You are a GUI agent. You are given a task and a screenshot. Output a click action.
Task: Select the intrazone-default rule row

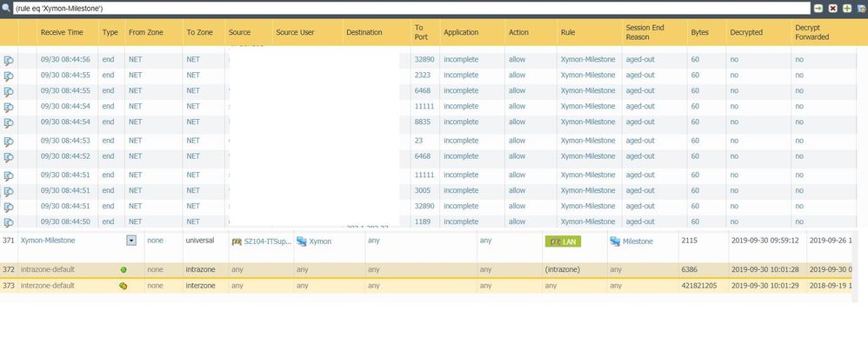tap(425, 269)
